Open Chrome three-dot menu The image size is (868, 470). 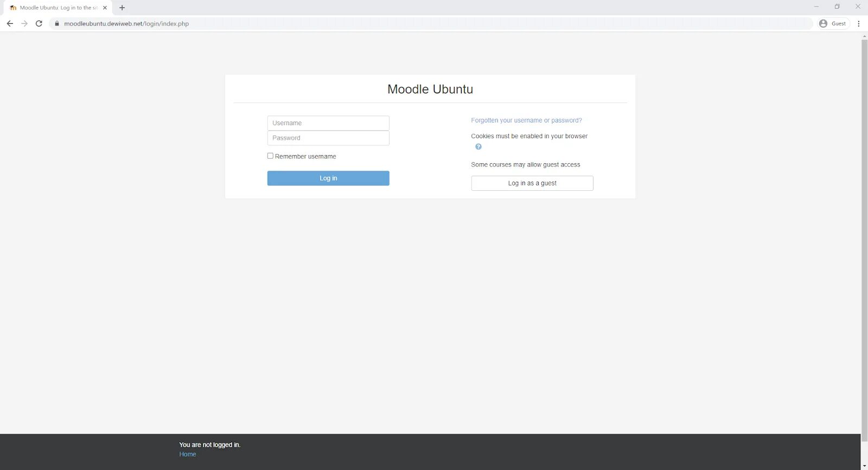pyautogui.click(x=859, y=23)
